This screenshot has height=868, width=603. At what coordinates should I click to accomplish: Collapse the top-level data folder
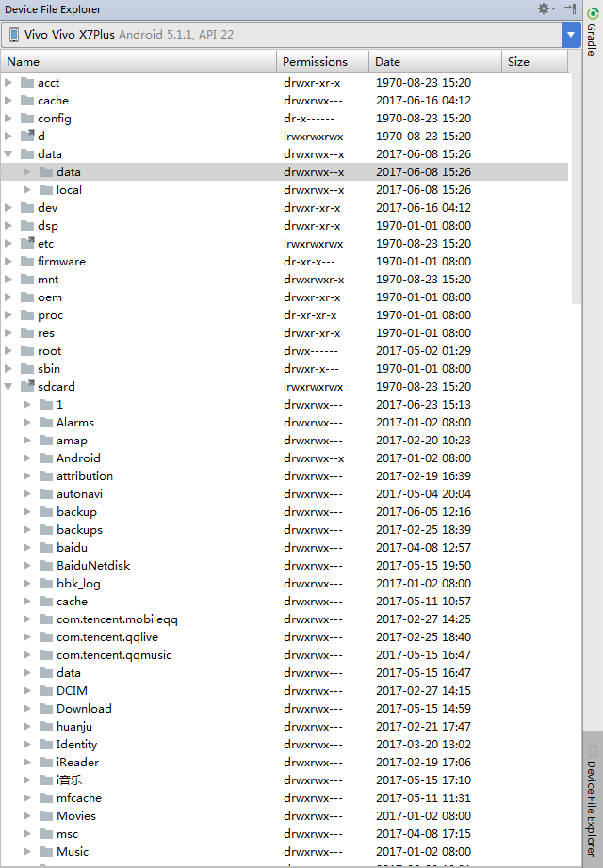(8, 153)
